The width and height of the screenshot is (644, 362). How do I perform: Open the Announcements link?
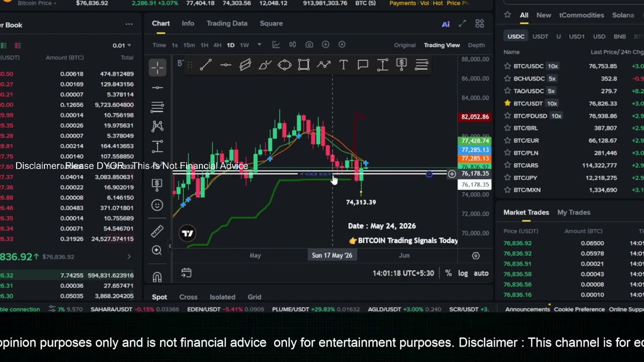point(527,309)
